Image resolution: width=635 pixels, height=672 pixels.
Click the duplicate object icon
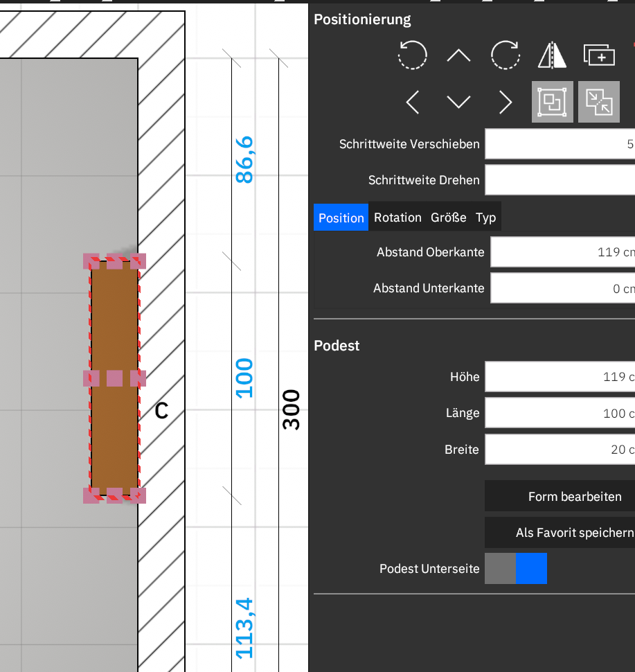pos(600,55)
